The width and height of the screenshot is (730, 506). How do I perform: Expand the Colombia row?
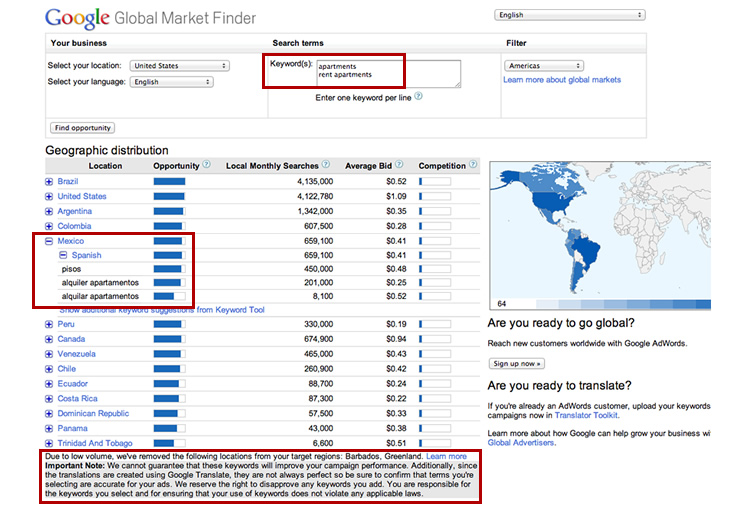pyautogui.click(x=49, y=226)
